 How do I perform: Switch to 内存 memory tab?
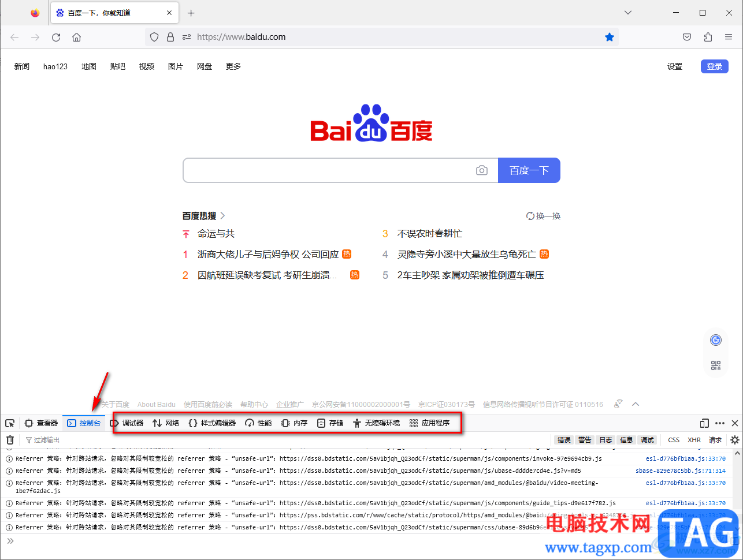coord(294,423)
